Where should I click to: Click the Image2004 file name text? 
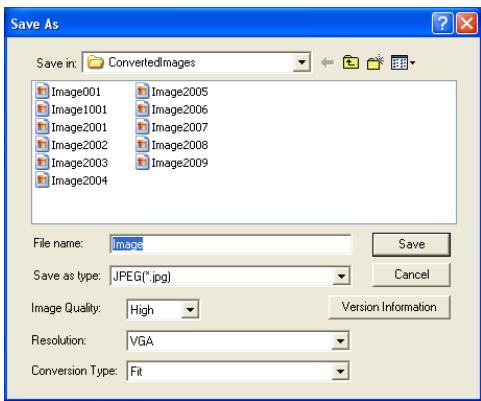click(79, 181)
